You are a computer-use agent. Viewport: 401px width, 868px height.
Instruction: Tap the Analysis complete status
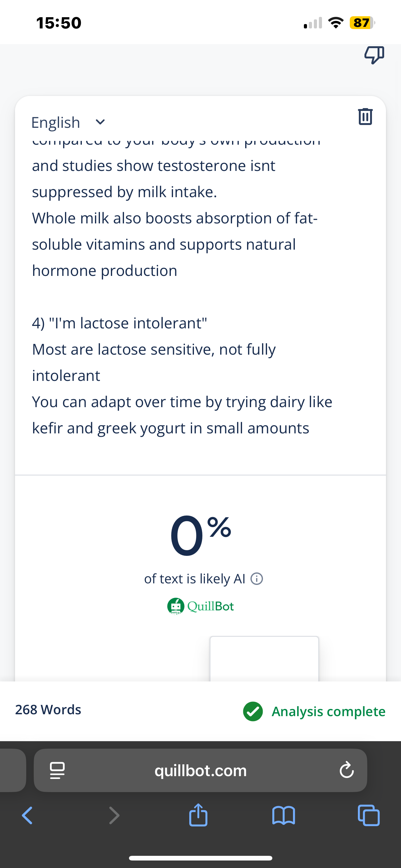314,711
